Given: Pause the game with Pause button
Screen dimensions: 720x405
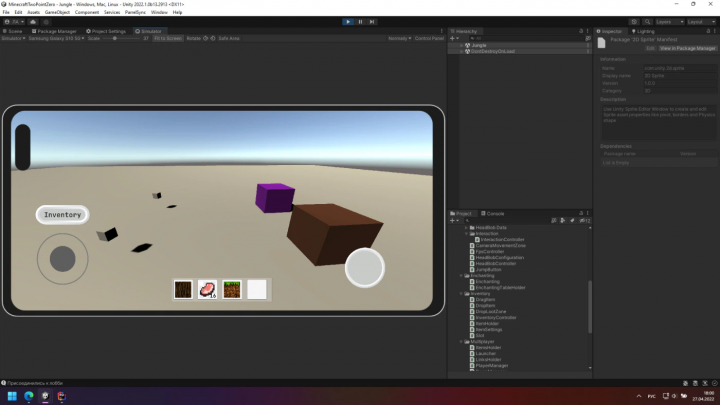Looking at the screenshot, I should [360, 22].
